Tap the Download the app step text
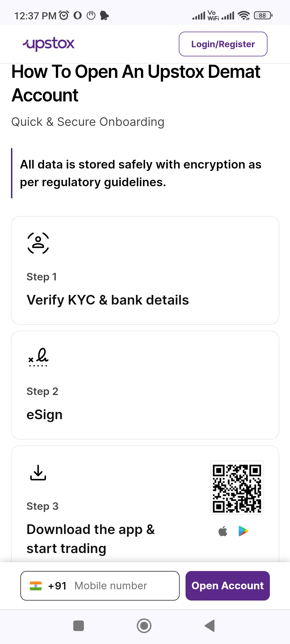The image size is (290, 644). click(x=91, y=539)
